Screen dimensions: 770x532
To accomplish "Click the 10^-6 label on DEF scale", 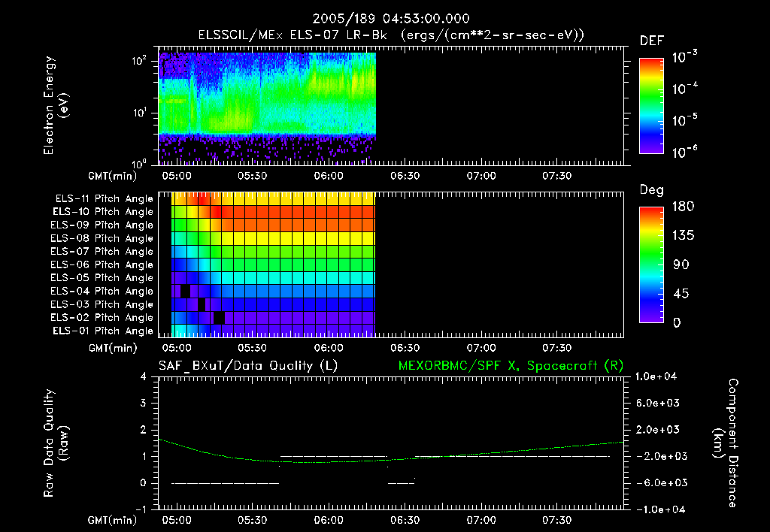I will 684,152.
